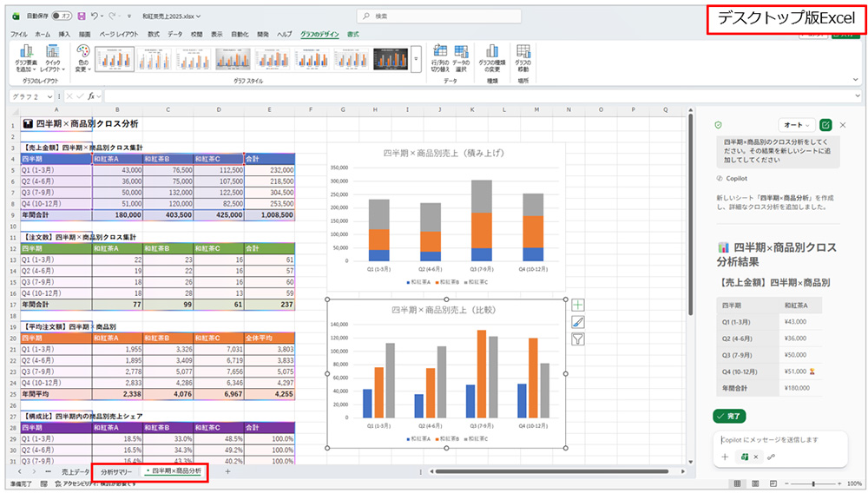
Task: Open the オート dropdown in Copilot pane
Action: [795, 125]
